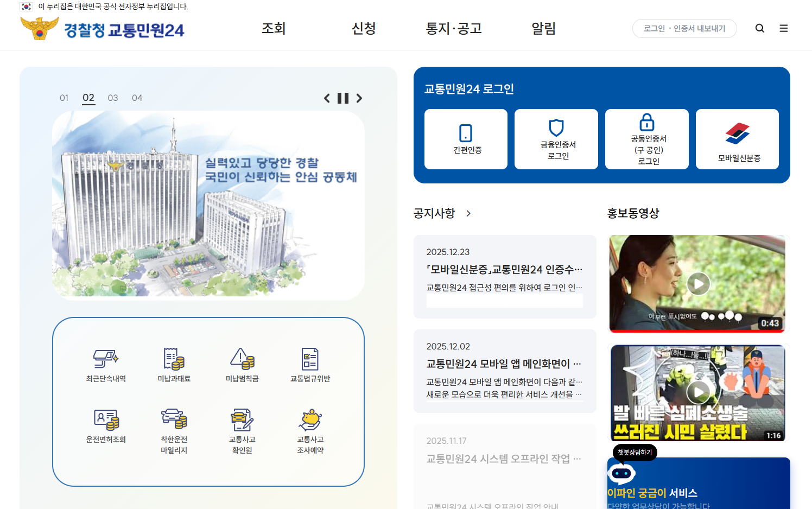This screenshot has height=509, width=812.
Task: Click the search magnifier icon
Action: (760, 28)
